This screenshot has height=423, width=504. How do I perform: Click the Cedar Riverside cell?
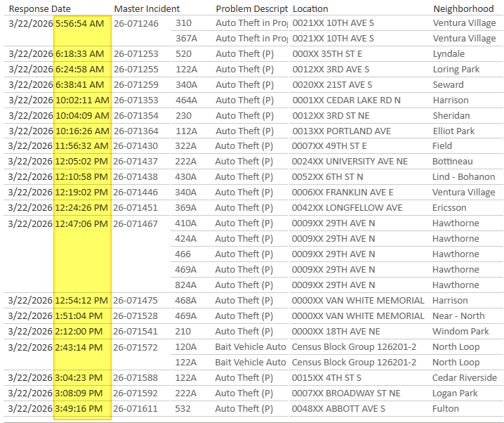coord(465,377)
